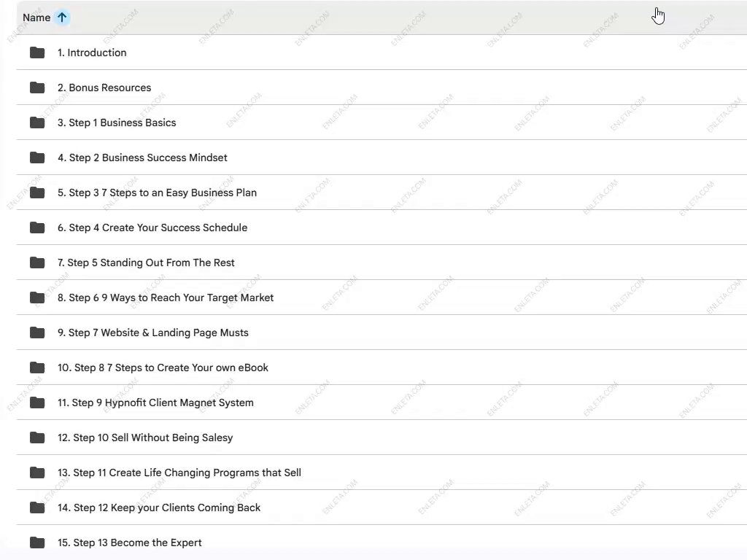Click the sort direction arrow beside Name
Screen dimensions: 747x560
pyautogui.click(x=62, y=17)
